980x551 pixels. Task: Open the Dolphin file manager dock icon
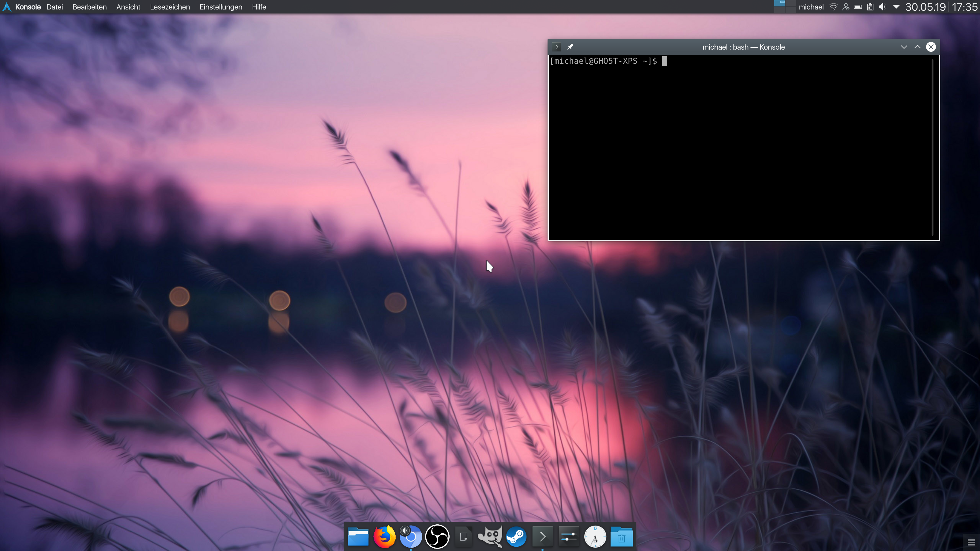tap(358, 537)
